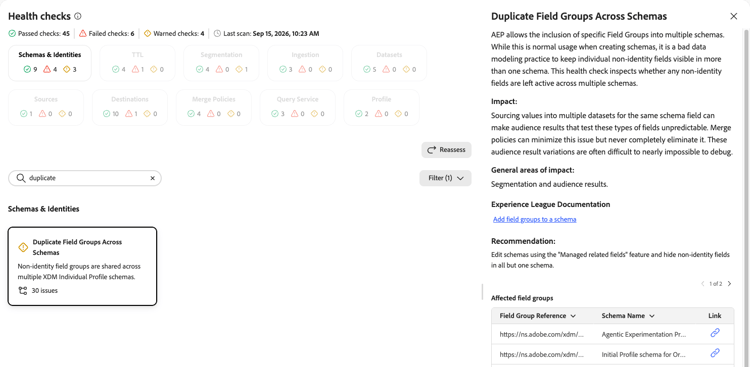Image resolution: width=750 pixels, height=367 pixels.
Task: Click warning icon on Duplicate Field Groups card
Action: pos(23,247)
